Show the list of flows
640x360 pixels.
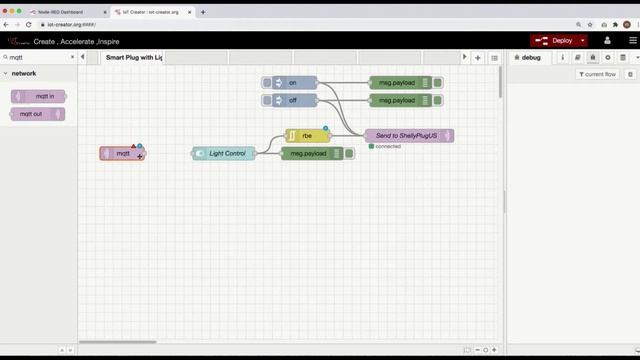point(494,58)
